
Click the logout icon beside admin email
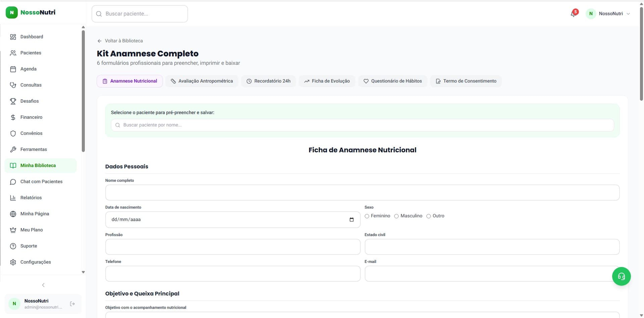[x=72, y=304]
